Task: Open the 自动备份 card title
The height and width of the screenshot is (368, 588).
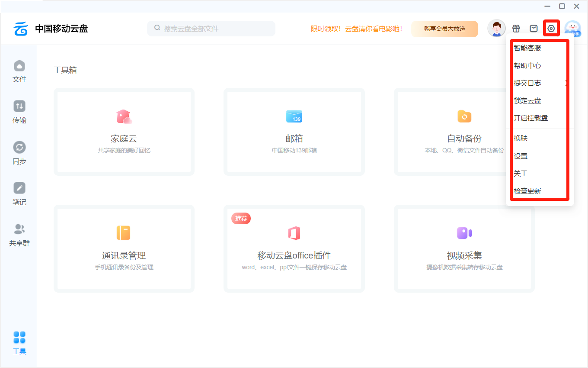Action: (x=464, y=139)
